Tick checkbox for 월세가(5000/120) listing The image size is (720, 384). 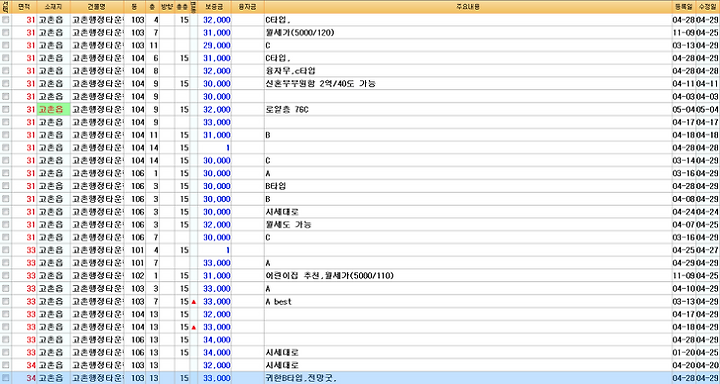click(x=6, y=33)
